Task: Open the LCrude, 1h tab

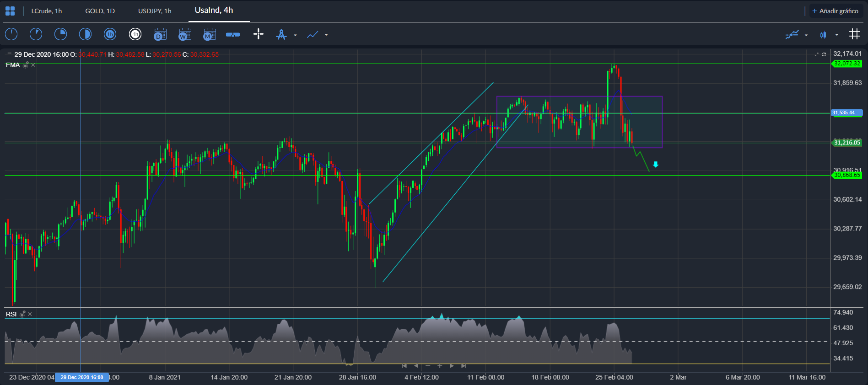Action: click(47, 11)
